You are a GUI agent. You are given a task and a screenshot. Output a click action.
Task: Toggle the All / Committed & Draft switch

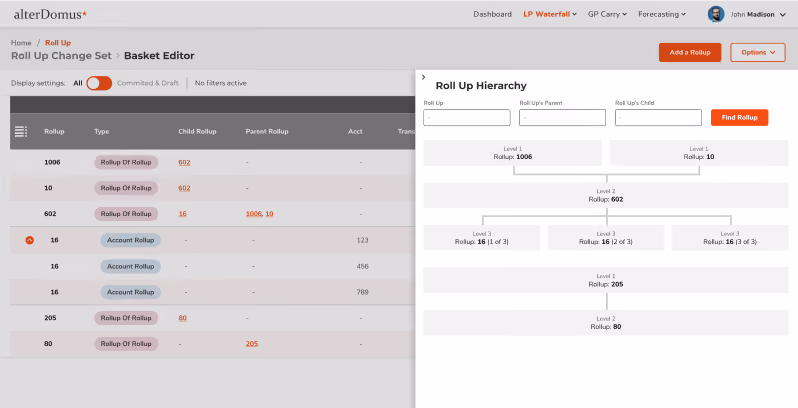point(99,83)
